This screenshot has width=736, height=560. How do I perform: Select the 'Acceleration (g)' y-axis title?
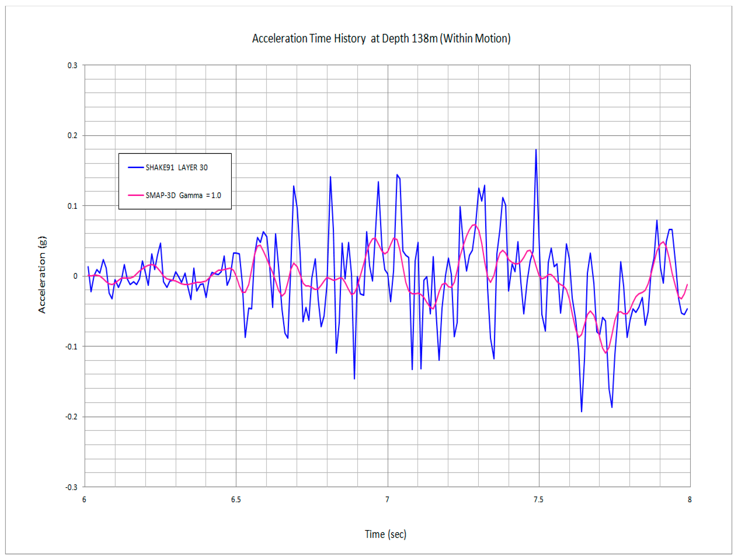point(42,275)
